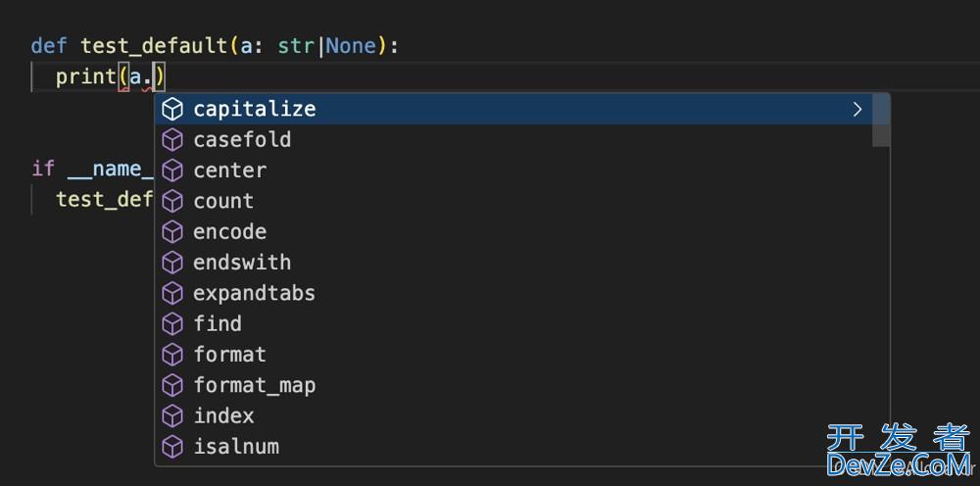This screenshot has height=486, width=980.
Task: Select the count suggestion text
Action: click(x=223, y=201)
